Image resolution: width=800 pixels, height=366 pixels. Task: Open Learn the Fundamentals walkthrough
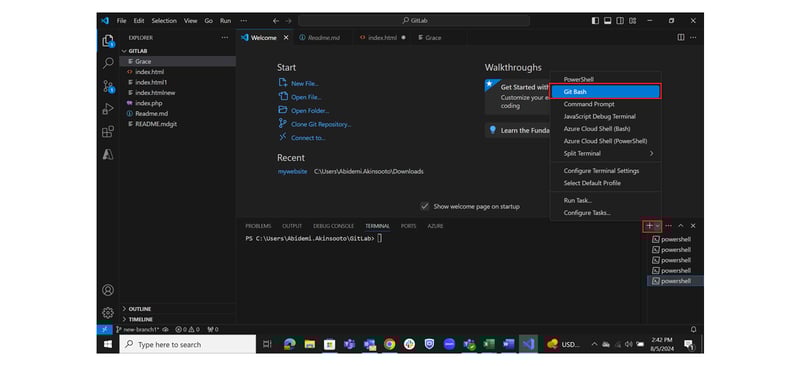coord(517,130)
